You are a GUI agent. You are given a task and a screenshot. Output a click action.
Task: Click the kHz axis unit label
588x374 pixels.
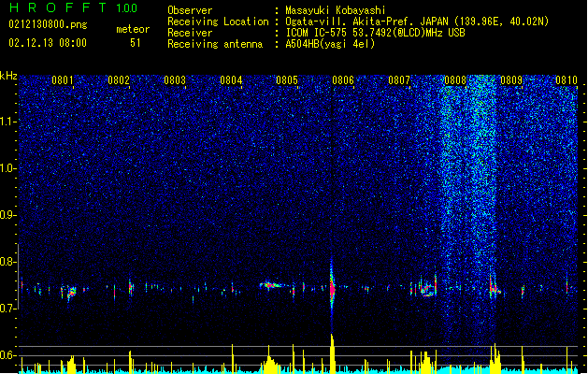8,76
